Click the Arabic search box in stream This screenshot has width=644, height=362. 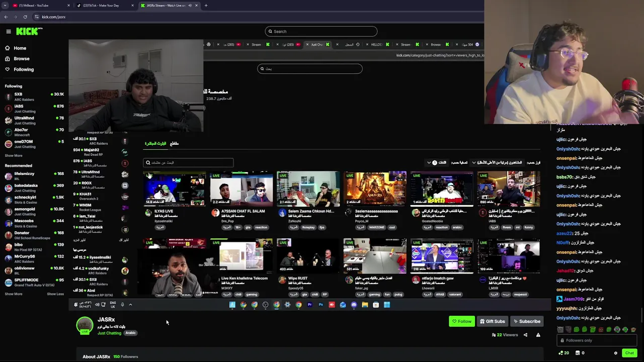pos(310,68)
